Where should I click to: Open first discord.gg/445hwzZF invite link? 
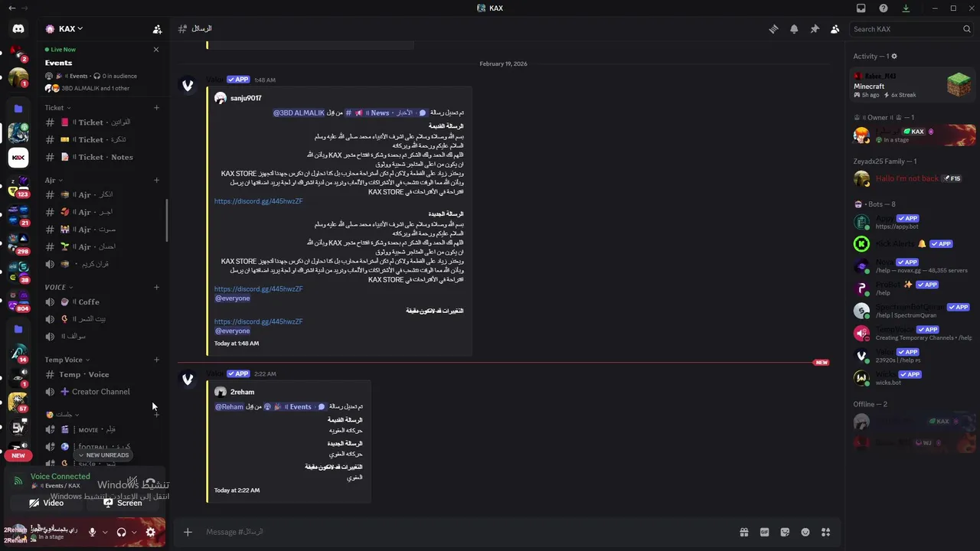[x=259, y=201]
